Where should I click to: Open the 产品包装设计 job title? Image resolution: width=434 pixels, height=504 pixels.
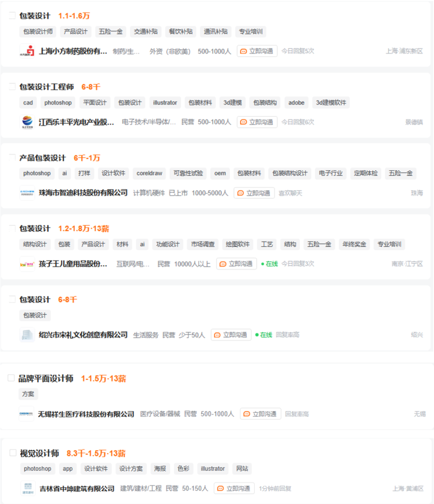tap(42, 158)
